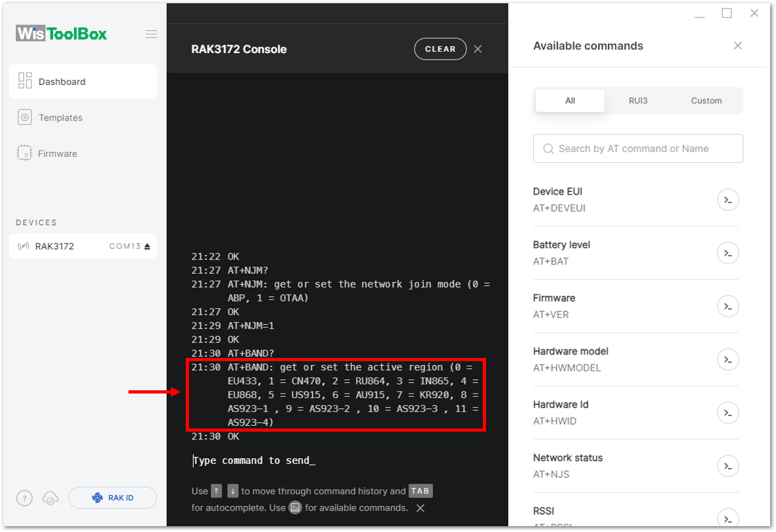
Task: Click the 'Network status' command name
Action: pos(568,458)
